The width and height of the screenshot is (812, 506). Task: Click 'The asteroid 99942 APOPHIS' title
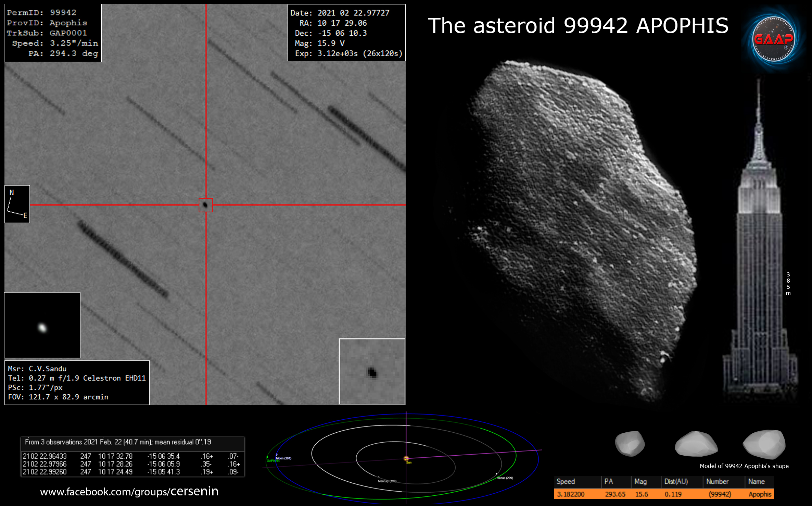click(578, 26)
